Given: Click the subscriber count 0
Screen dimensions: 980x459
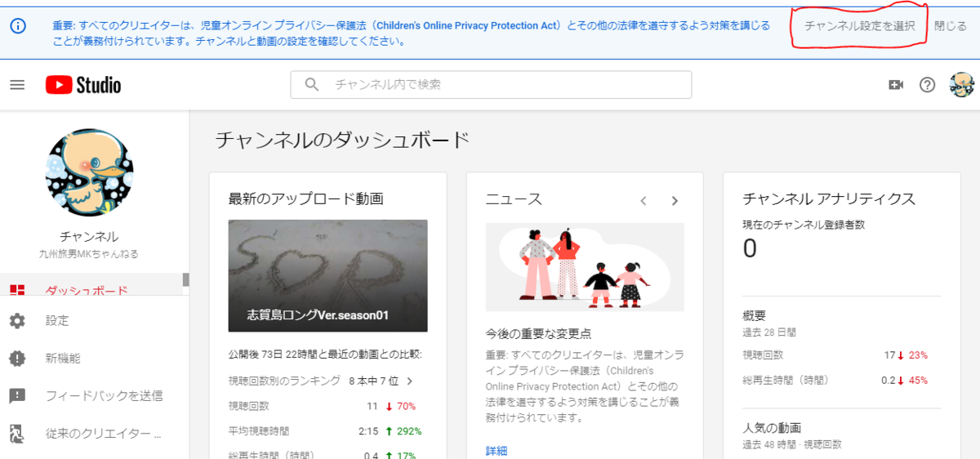Looking at the screenshot, I should 750,248.
